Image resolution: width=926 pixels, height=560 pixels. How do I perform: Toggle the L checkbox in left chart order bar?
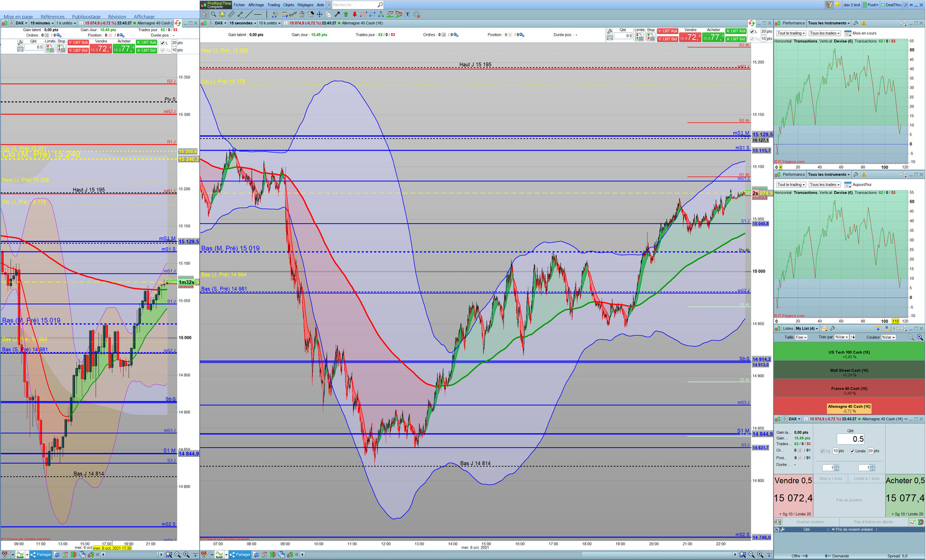point(163,43)
